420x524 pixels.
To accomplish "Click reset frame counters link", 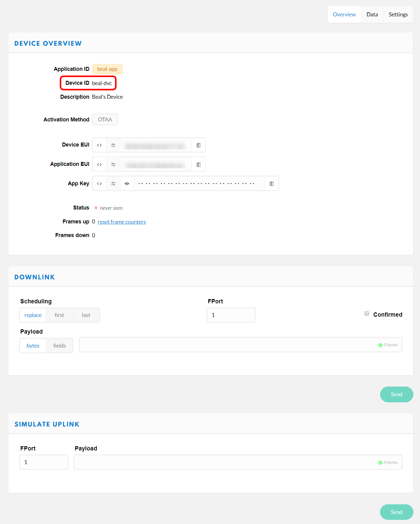I will (x=122, y=222).
